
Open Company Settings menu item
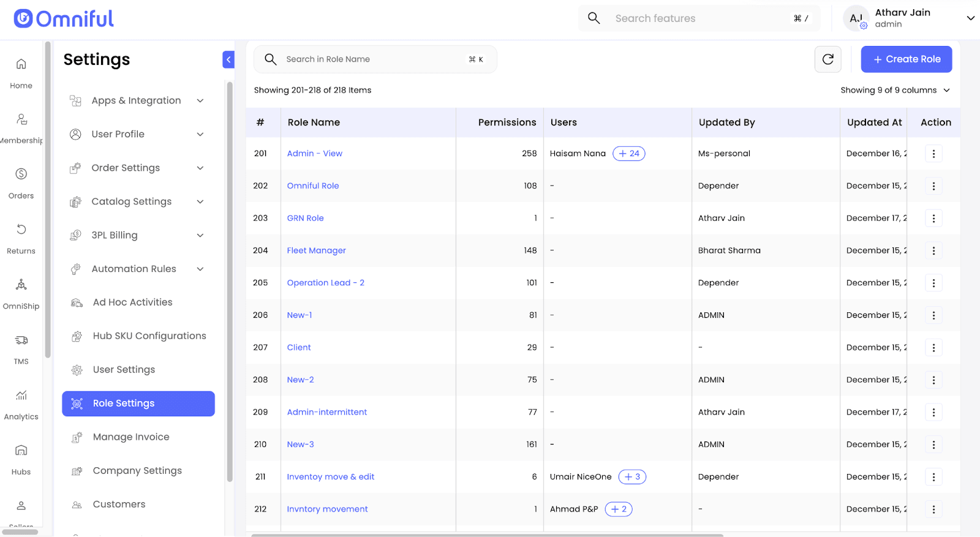pyautogui.click(x=137, y=470)
